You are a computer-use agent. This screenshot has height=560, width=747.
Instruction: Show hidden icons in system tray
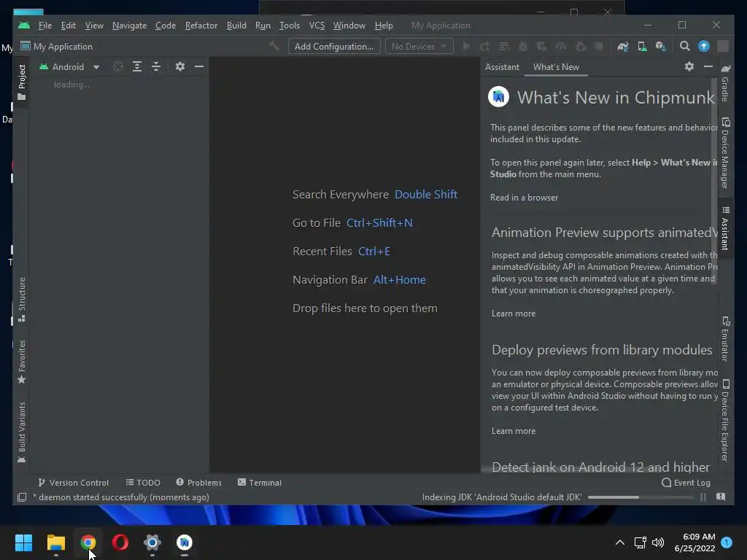[620, 542]
